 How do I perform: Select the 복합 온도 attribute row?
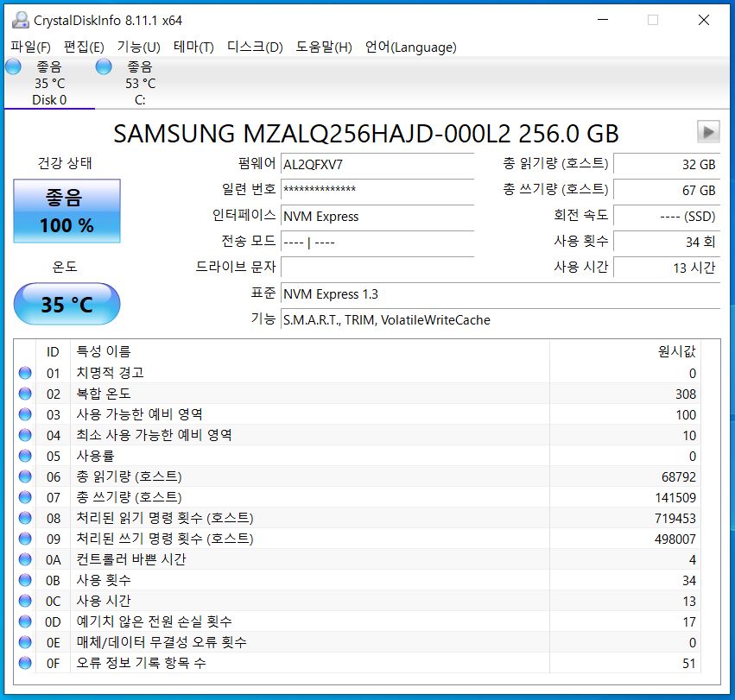click(x=358, y=394)
